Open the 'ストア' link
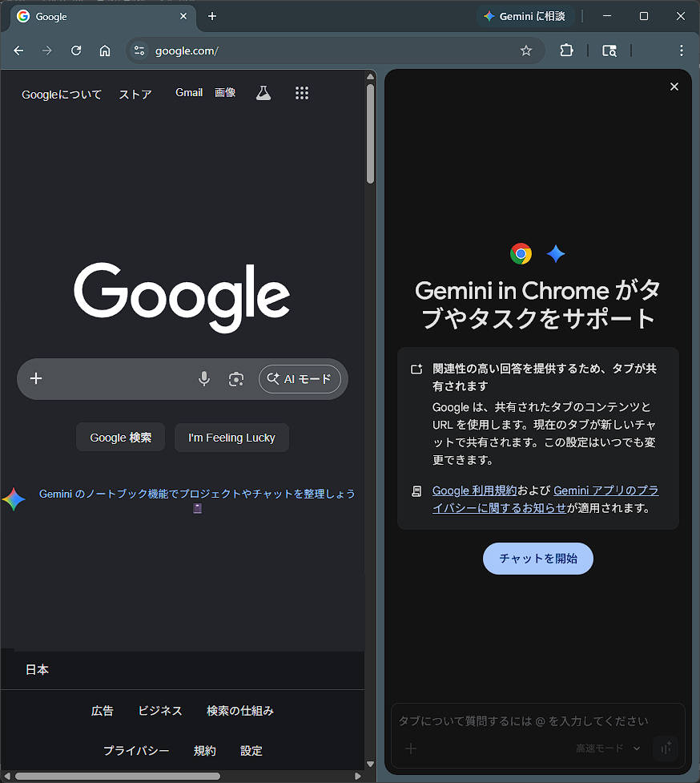This screenshot has width=700, height=783. pos(135,95)
